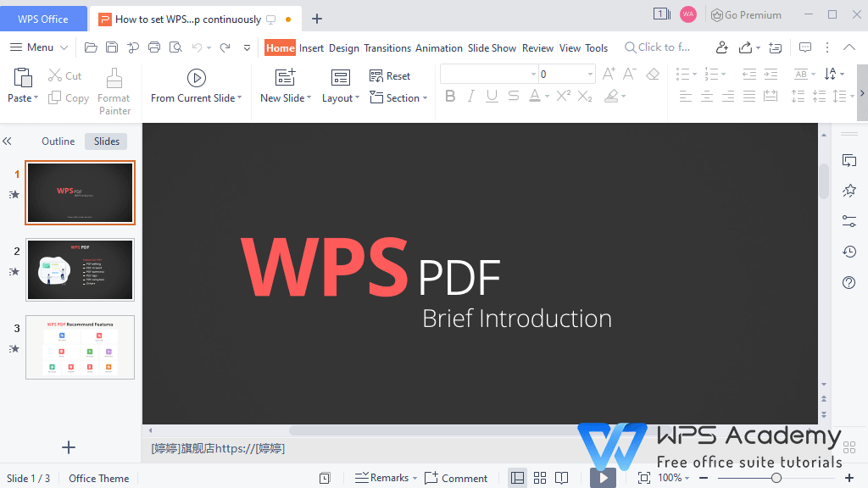Adjust the zoom slider handle
This screenshot has width=868, height=488.
click(x=776, y=478)
